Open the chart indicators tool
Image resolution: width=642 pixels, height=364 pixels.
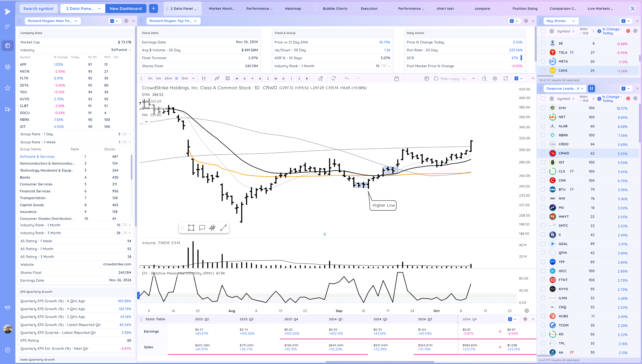point(217,79)
